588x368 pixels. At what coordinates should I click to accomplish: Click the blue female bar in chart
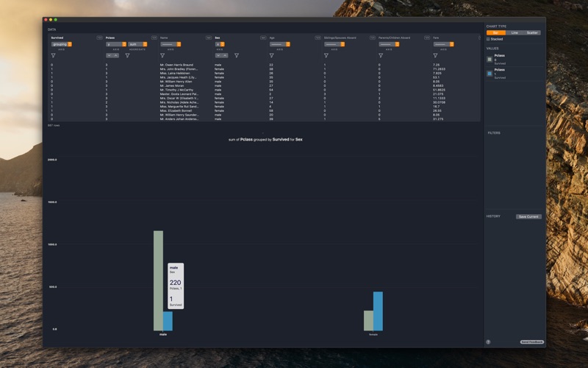[378, 311]
